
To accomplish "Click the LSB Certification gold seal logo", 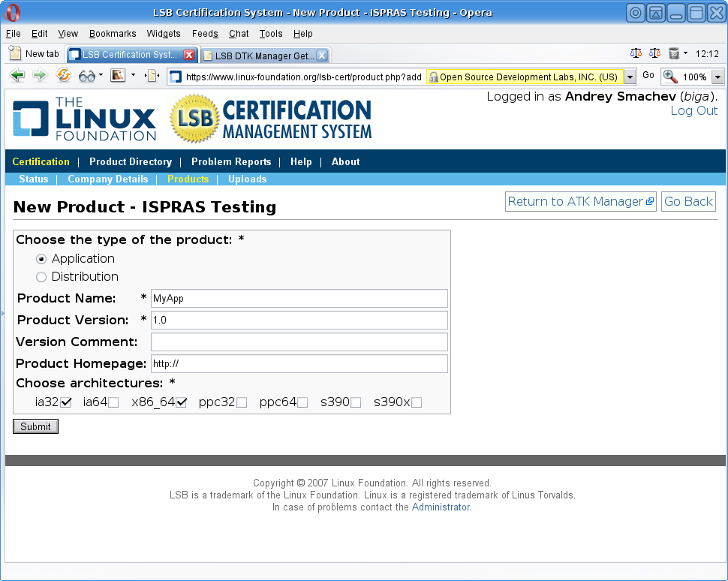I will [x=194, y=119].
